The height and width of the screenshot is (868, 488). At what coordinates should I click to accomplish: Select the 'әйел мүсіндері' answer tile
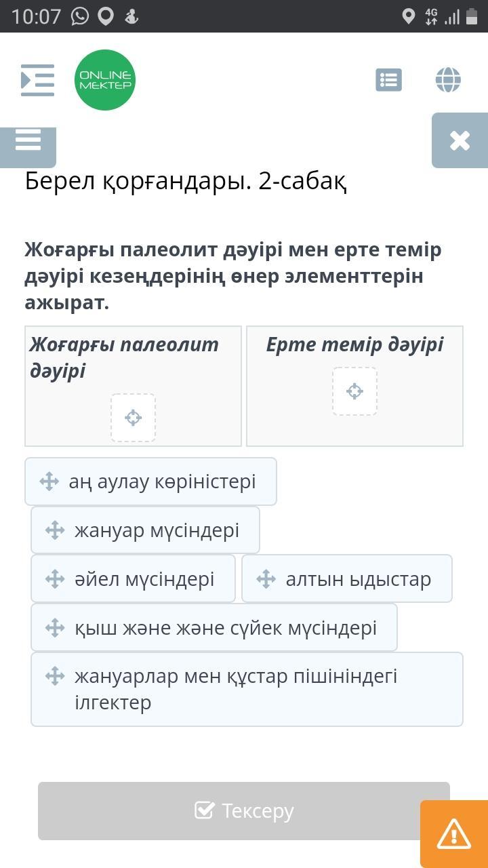click(133, 578)
